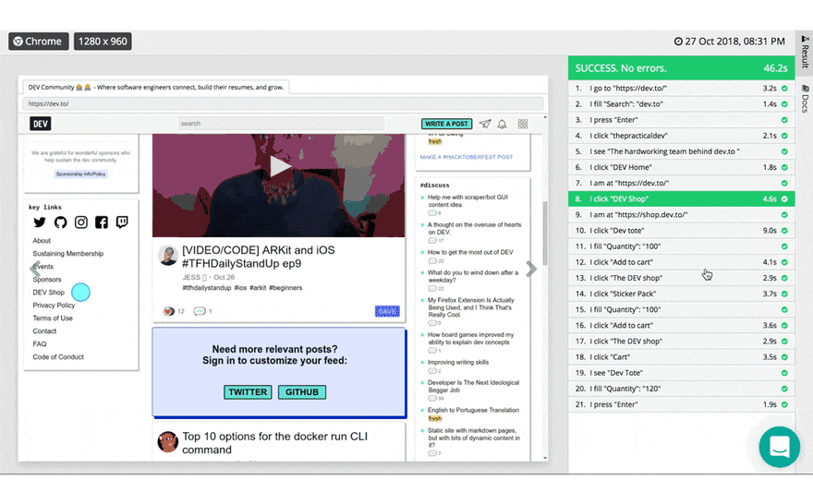The height and width of the screenshot is (504, 813).
Task: Open the Instagram key link icon
Action: coord(81,222)
